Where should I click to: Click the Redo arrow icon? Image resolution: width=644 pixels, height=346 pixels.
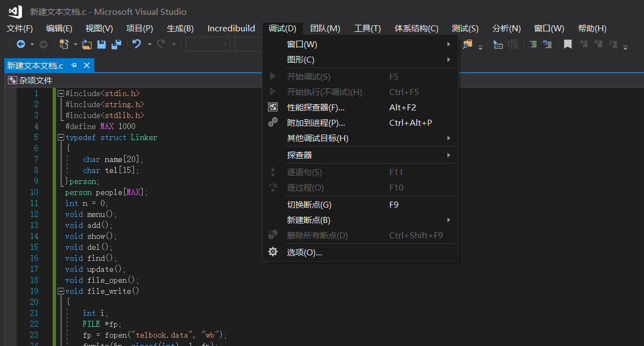click(x=161, y=44)
